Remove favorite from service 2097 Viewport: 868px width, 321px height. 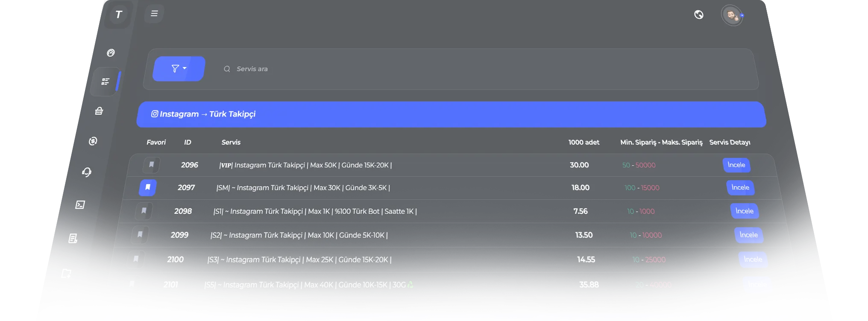(x=148, y=187)
